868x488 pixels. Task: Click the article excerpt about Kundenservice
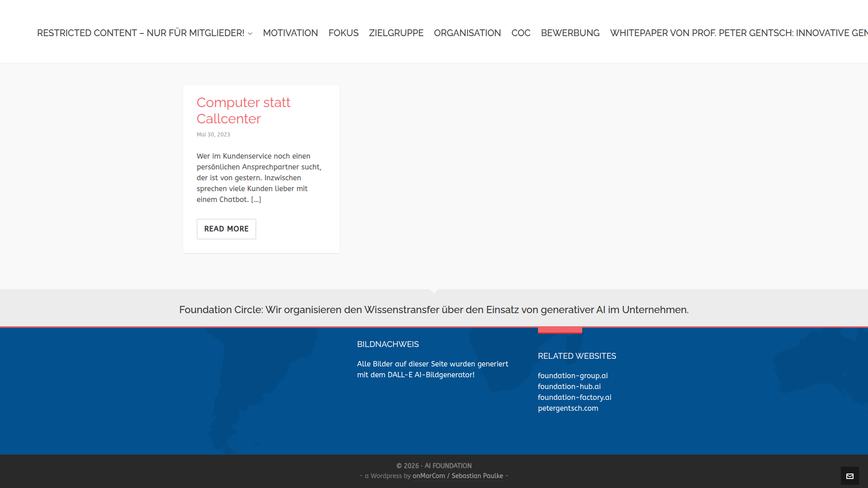259,178
